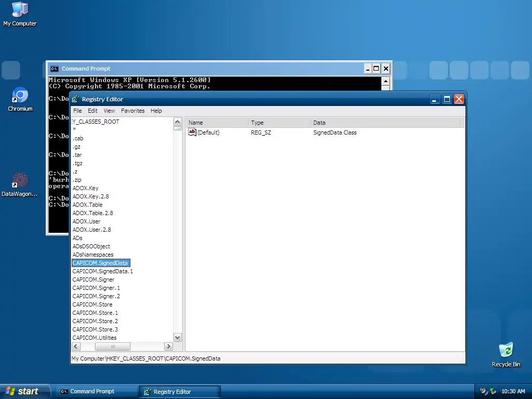532x399 pixels.
Task: Maximize the Command Prompt window
Action: pyautogui.click(x=376, y=69)
